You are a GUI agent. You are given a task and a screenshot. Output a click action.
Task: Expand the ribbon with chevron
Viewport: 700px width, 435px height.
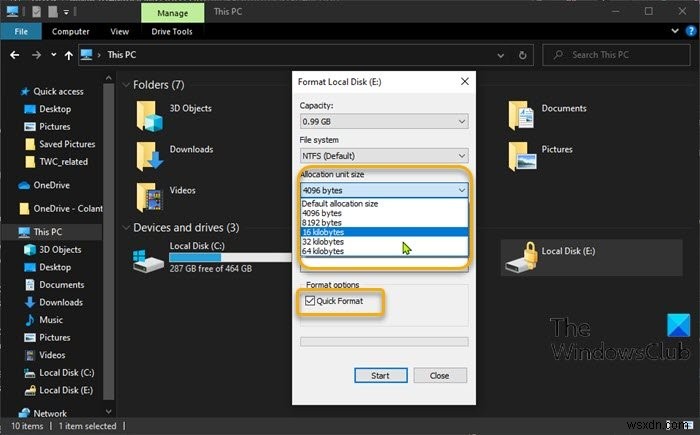[675, 31]
